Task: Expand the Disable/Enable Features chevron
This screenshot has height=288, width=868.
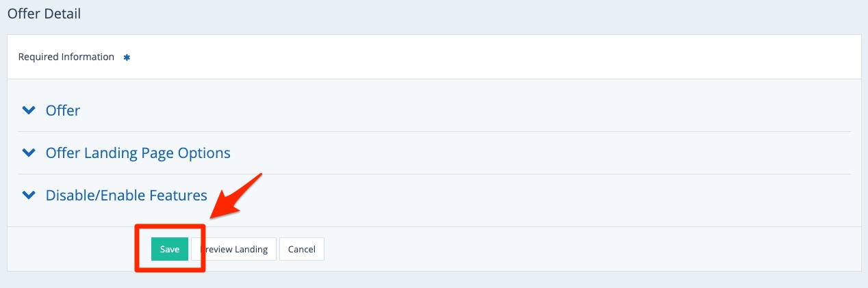Action: coord(29,195)
